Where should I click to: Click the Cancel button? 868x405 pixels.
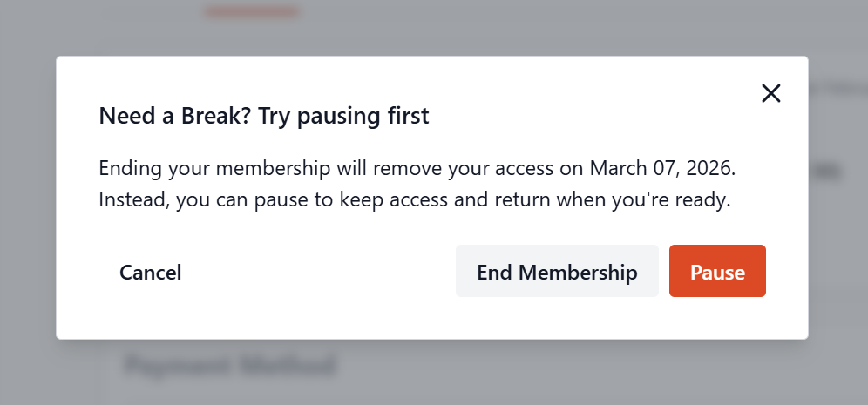click(151, 273)
